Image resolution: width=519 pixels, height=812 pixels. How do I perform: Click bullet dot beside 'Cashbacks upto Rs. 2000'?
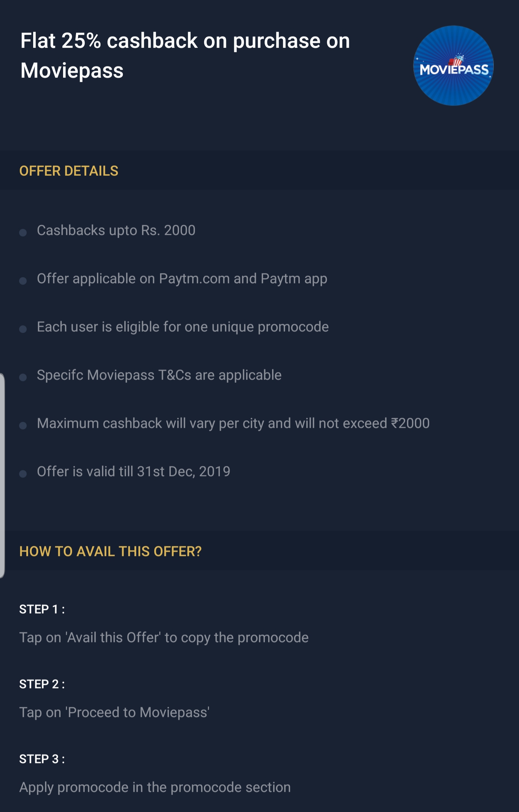(x=23, y=233)
